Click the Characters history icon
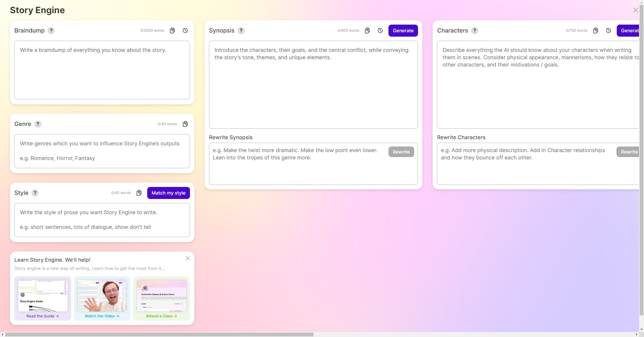This screenshot has width=644, height=337. (x=609, y=30)
